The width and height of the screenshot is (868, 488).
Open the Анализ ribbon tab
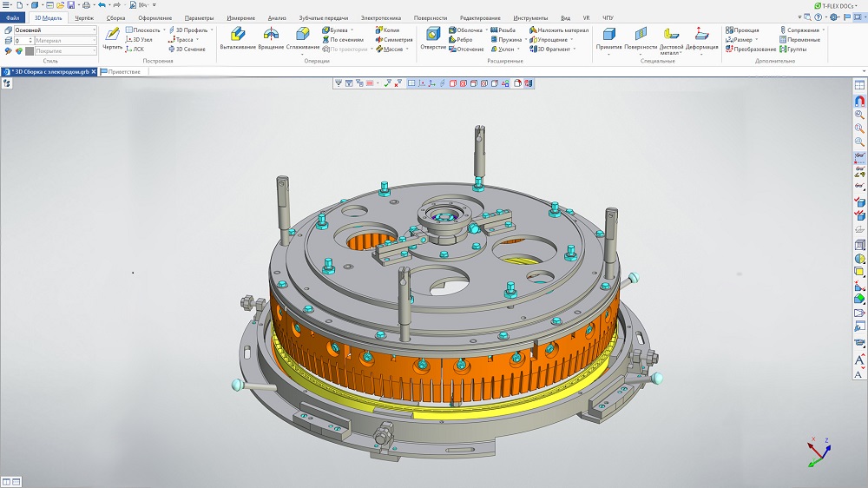(277, 17)
